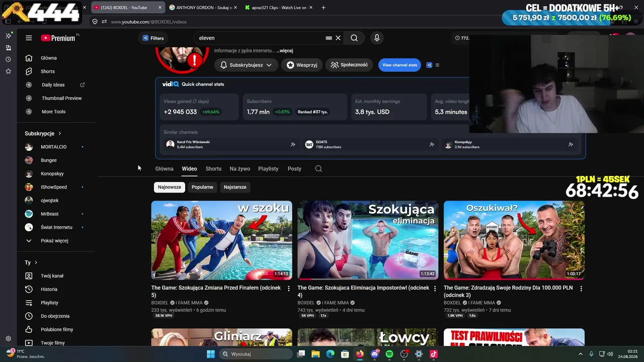Open thumbnail of The Game odcinek 3

[514, 240]
